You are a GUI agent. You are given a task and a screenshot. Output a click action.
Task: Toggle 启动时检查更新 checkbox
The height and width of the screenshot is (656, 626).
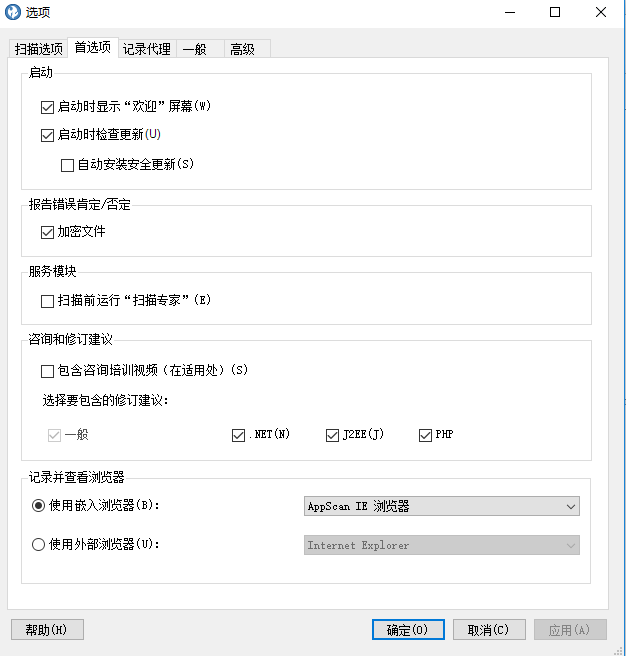pos(47,135)
